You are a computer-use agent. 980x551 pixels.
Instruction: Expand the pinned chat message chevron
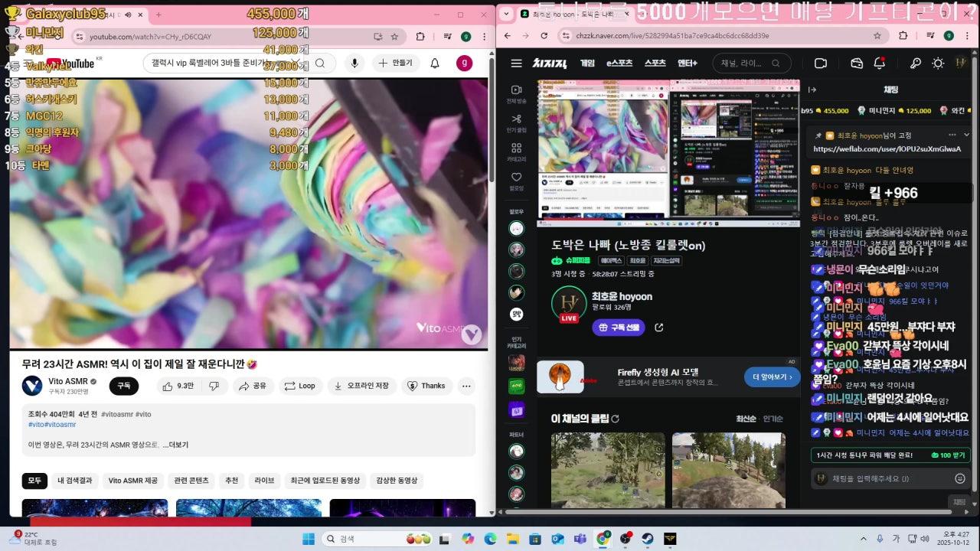[966, 135]
